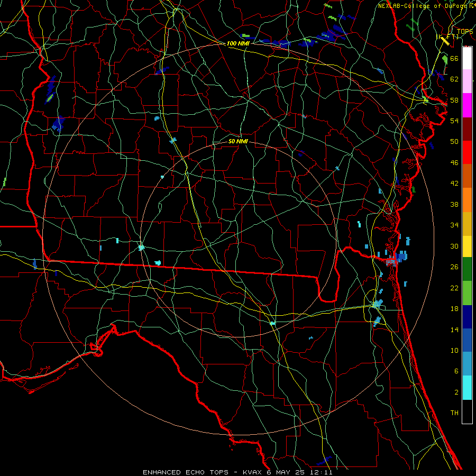476x476 pixels.
Task: Select the medium blue legend swatch
Action: pos(467,340)
